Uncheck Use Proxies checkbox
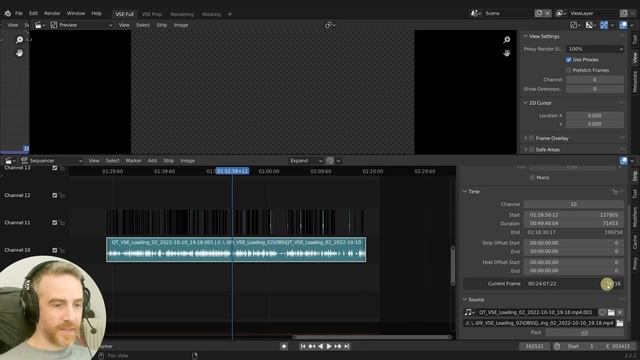Image resolution: width=640 pixels, height=360 pixels. coord(569,60)
